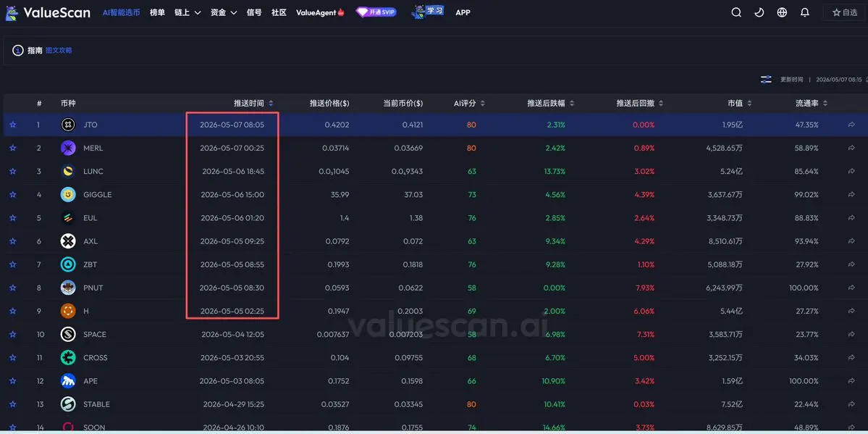
Task: Click the 自选 watchlist button
Action: [x=845, y=12]
